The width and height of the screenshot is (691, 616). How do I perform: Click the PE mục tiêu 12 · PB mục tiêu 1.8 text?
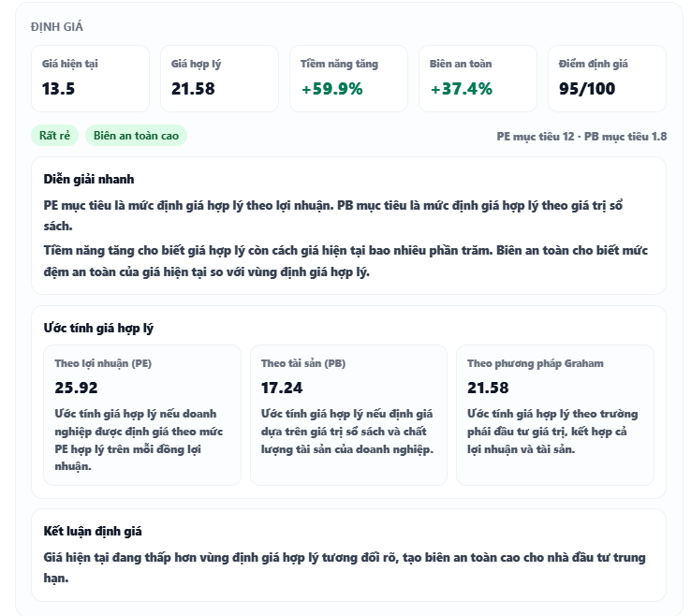coord(581,137)
